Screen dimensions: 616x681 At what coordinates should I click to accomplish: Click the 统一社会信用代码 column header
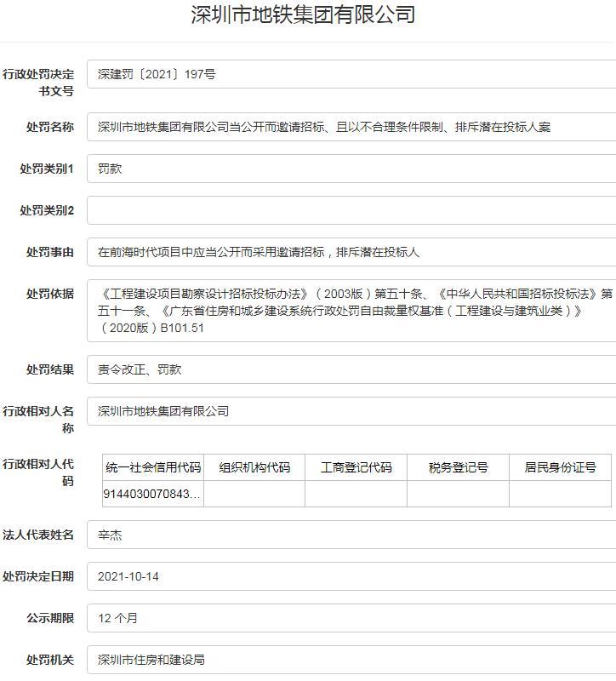click(153, 467)
